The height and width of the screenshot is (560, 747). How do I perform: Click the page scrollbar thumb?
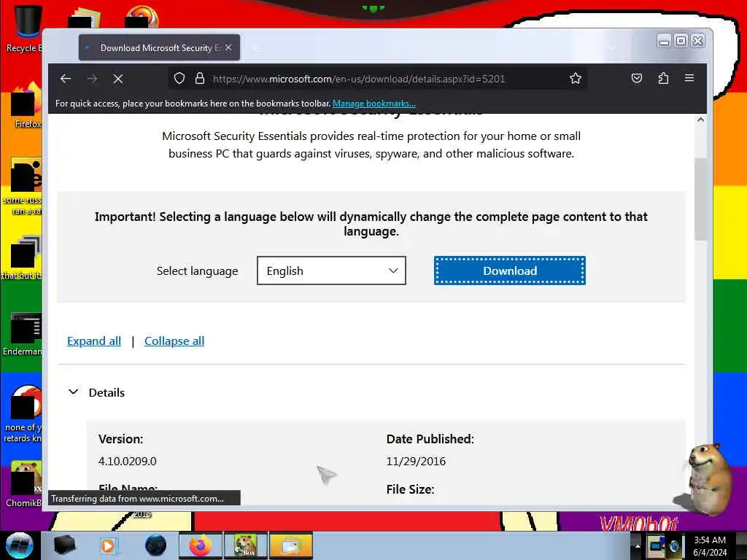[700, 199]
